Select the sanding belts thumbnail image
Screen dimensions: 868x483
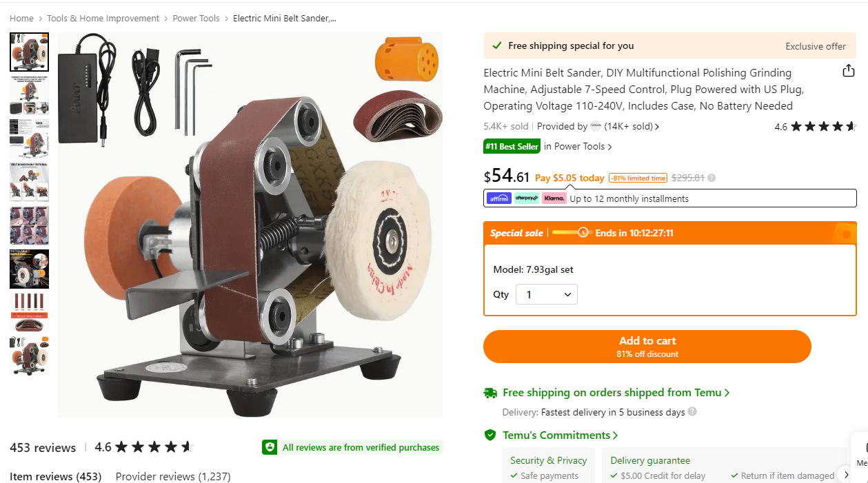(29, 311)
